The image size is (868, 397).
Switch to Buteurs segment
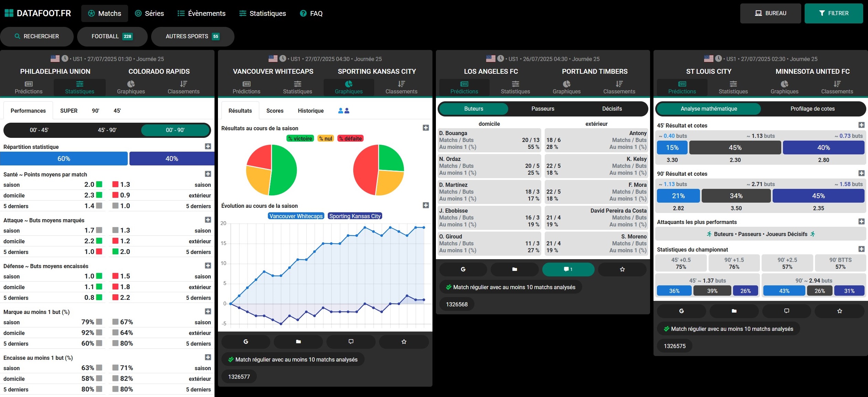(x=473, y=109)
